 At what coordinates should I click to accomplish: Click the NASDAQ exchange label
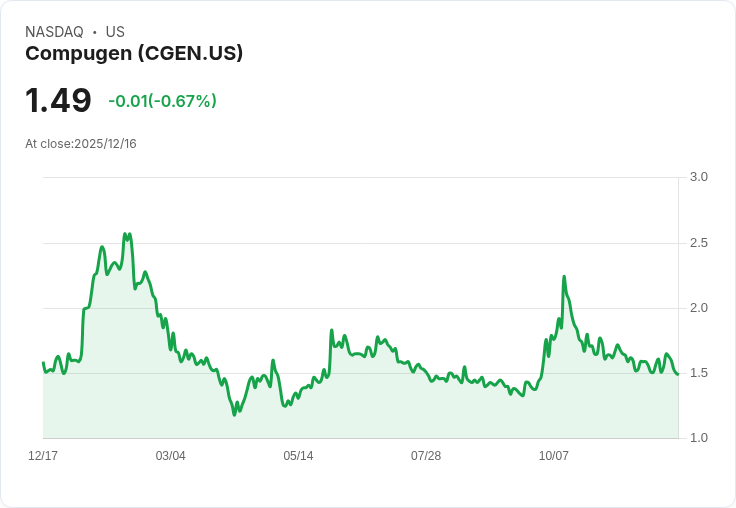point(54,32)
